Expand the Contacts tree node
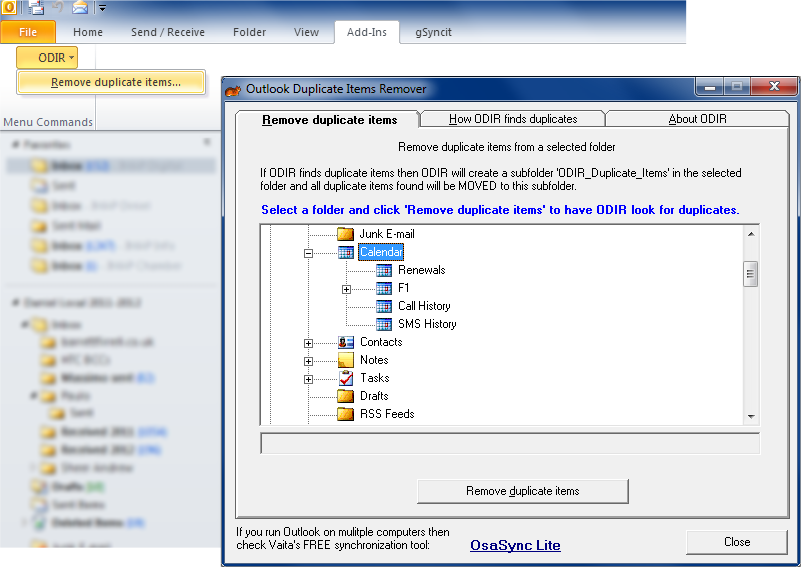801x567 pixels. pos(308,343)
